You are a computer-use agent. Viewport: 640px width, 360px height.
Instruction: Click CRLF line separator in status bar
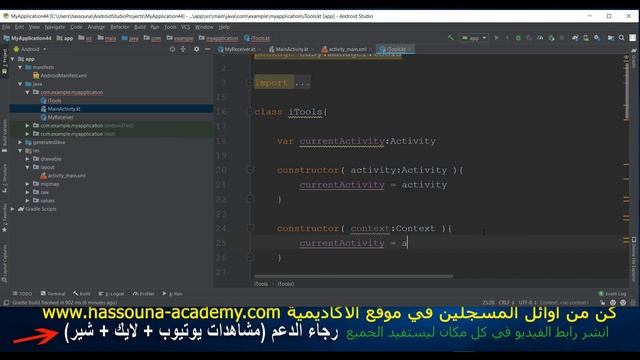(506, 303)
